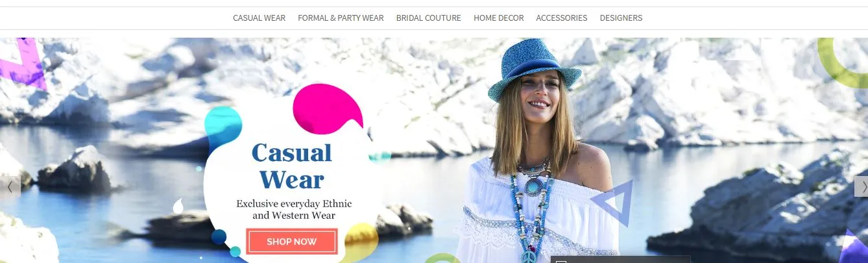Click Exclusive everyday Ethnic and Western Wear text
The height and width of the screenshot is (263, 868).
(294, 209)
